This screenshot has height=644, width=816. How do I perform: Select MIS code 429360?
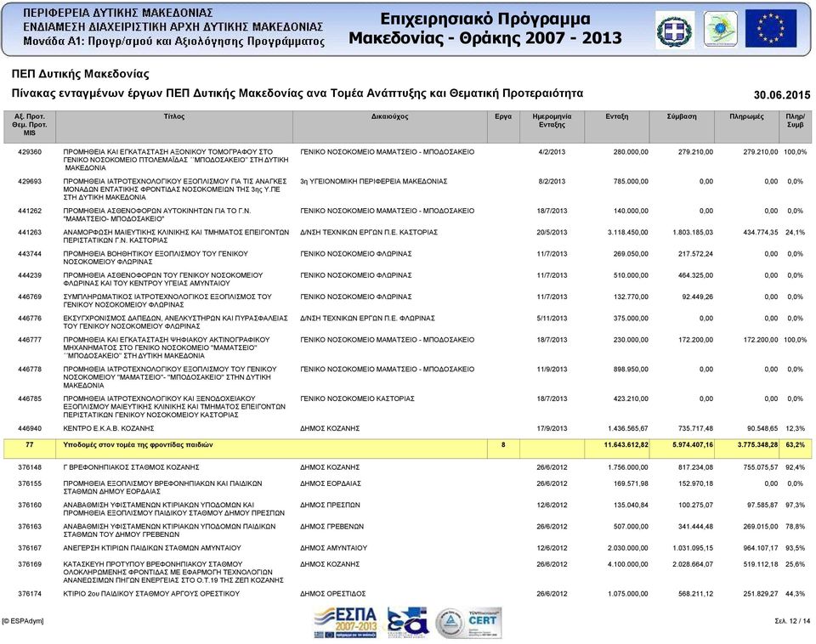click(30, 152)
